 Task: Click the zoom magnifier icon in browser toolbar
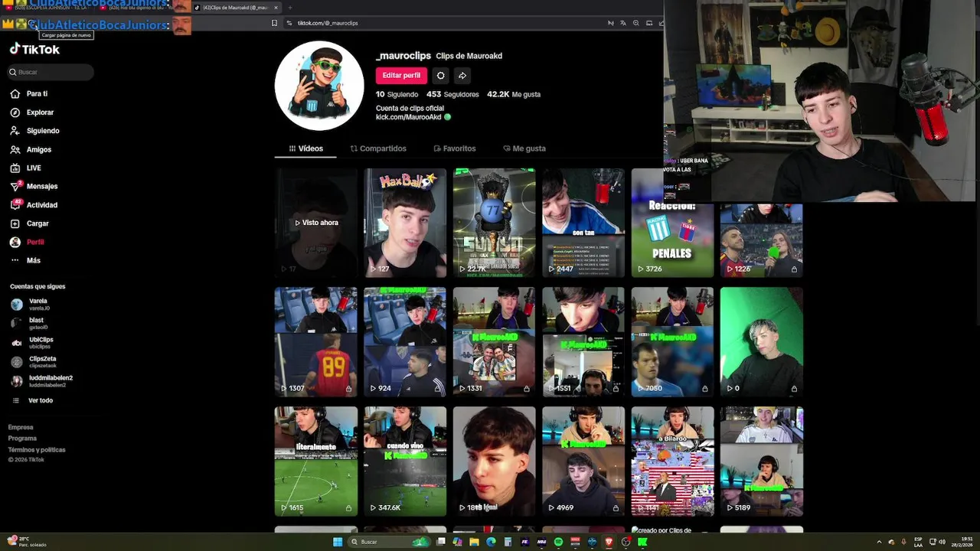tap(635, 23)
